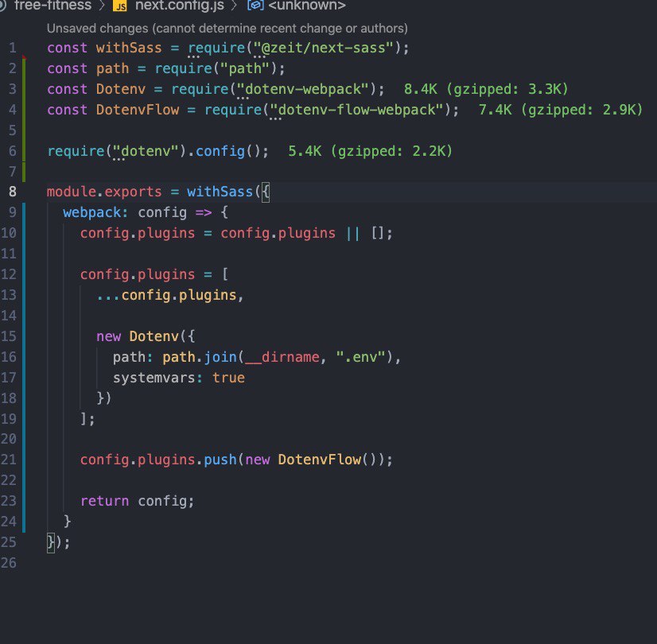Click the 'config.plugins = [' text on line 12

(x=154, y=274)
